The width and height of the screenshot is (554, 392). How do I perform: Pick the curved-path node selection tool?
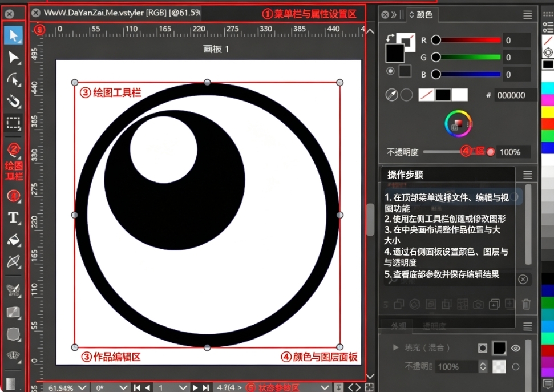[14, 79]
